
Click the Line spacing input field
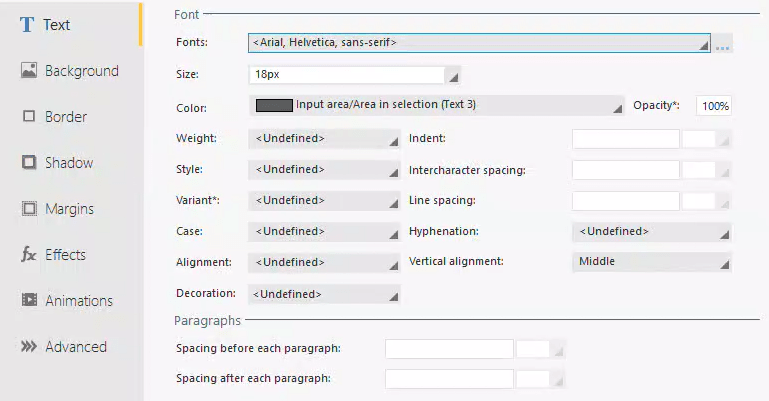(625, 201)
